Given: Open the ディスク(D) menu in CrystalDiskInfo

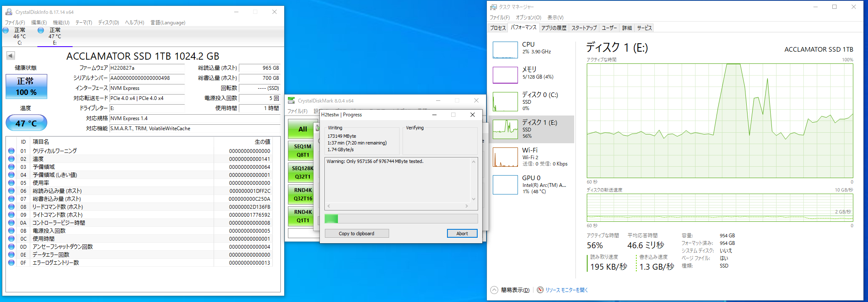Looking at the screenshot, I should pos(109,23).
